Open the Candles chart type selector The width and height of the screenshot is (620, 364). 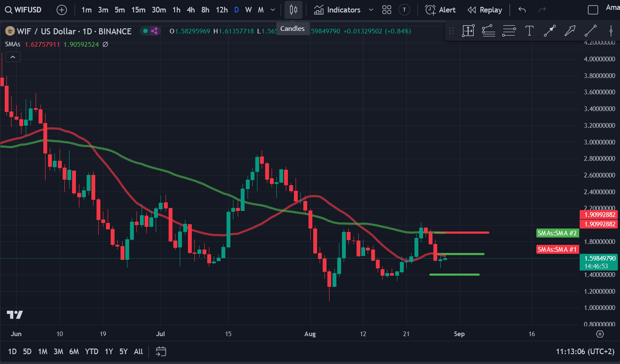[293, 10]
